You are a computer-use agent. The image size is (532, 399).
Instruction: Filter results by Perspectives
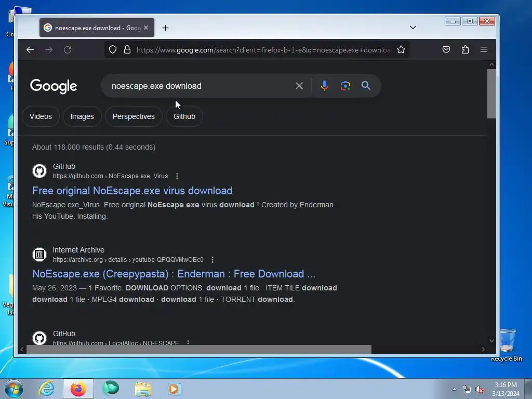pyautogui.click(x=134, y=116)
